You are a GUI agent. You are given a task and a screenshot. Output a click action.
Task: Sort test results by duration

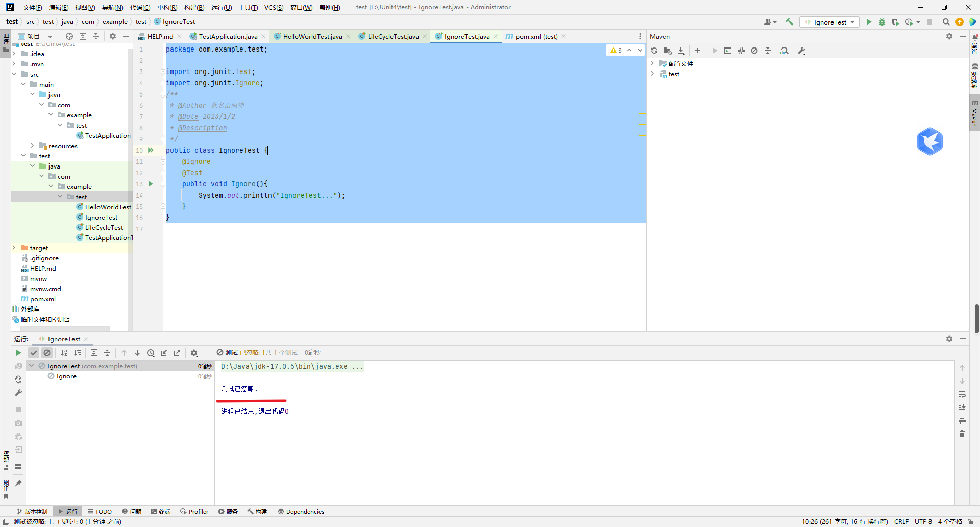78,353
